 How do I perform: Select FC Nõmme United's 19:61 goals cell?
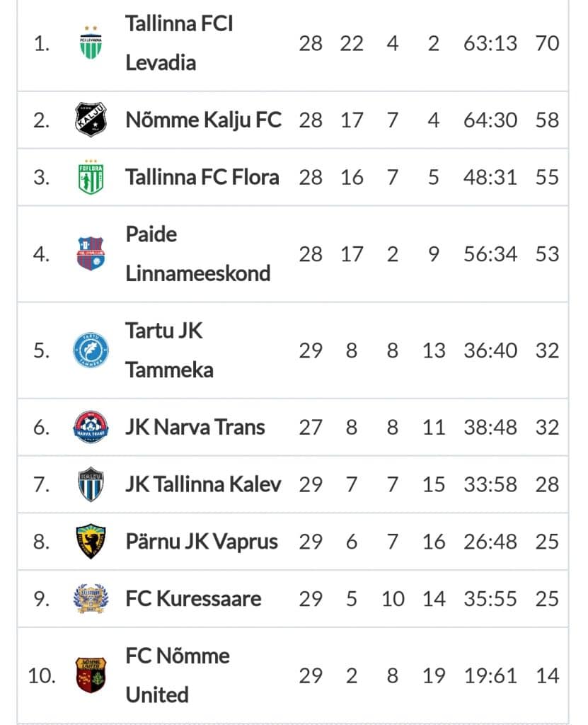(x=490, y=676)
